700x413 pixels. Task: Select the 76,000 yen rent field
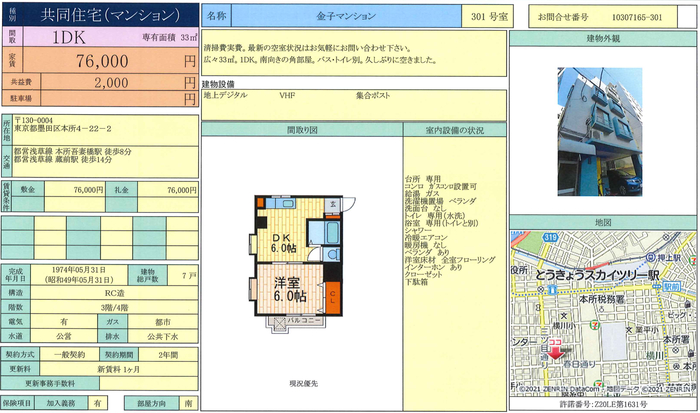coord(109,59)
